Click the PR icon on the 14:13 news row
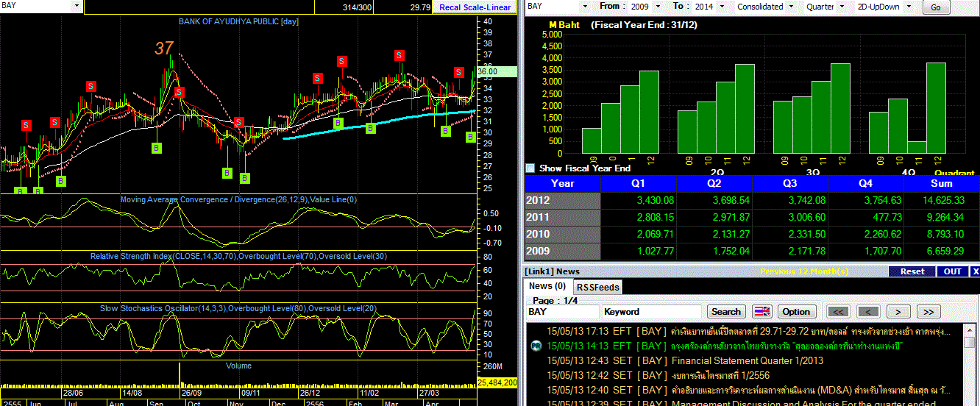 [x=536, y=346]
